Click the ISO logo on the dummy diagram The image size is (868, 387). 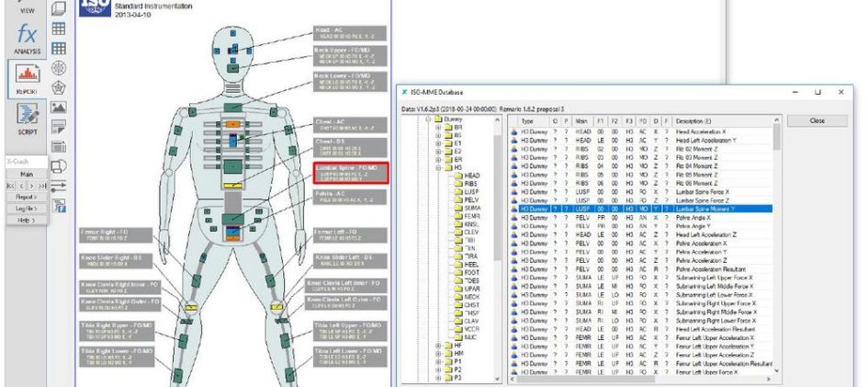(96, 7)
